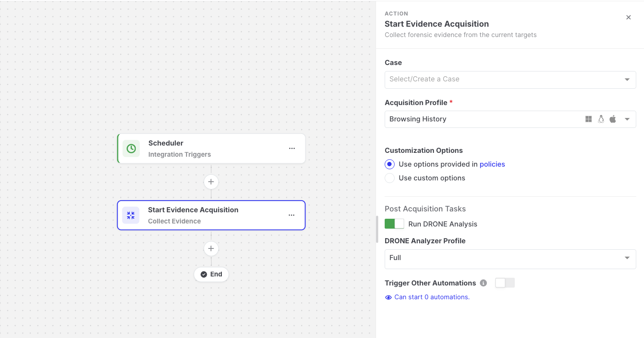Screen dimensions: 644x338
Task: Click the info icon beside Trigger Other Automations
Action: (483, 283)
